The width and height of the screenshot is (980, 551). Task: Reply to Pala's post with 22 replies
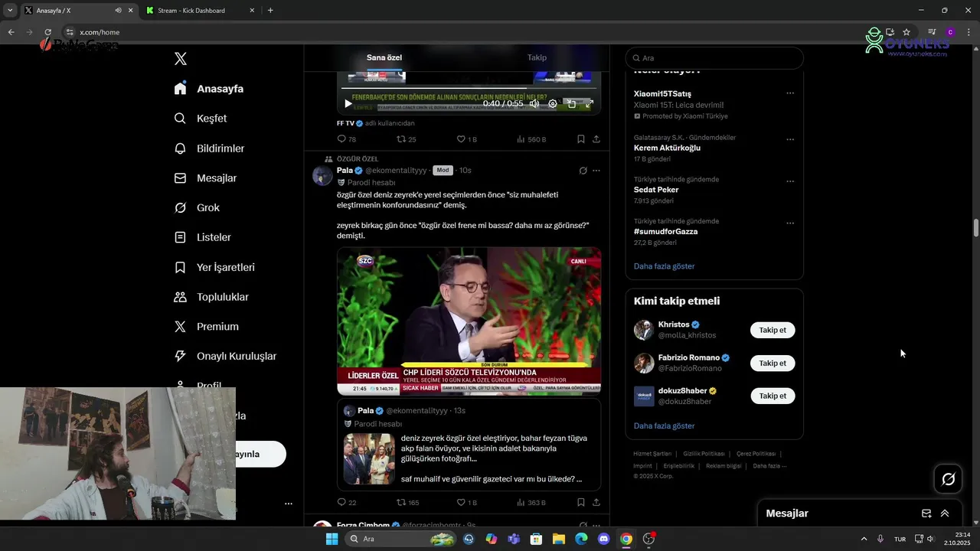pyautogui.click(x=346, y=503)
